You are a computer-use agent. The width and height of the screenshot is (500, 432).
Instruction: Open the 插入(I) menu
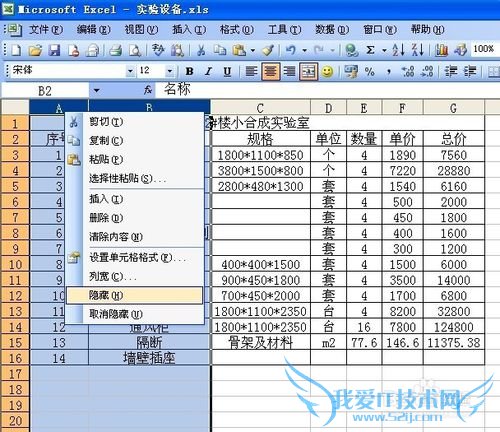coord(189,30)
